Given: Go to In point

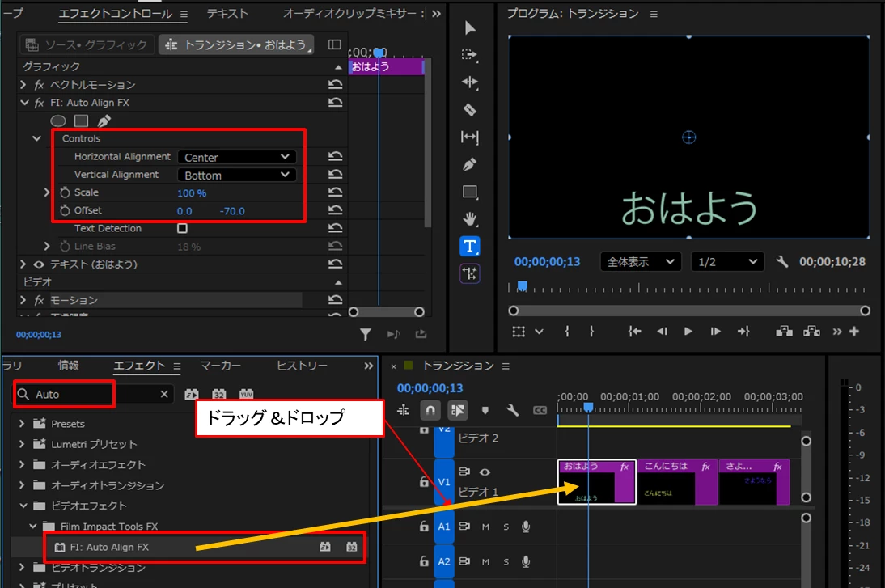Looking at the screenshot, I should click(x=634, y=332).
